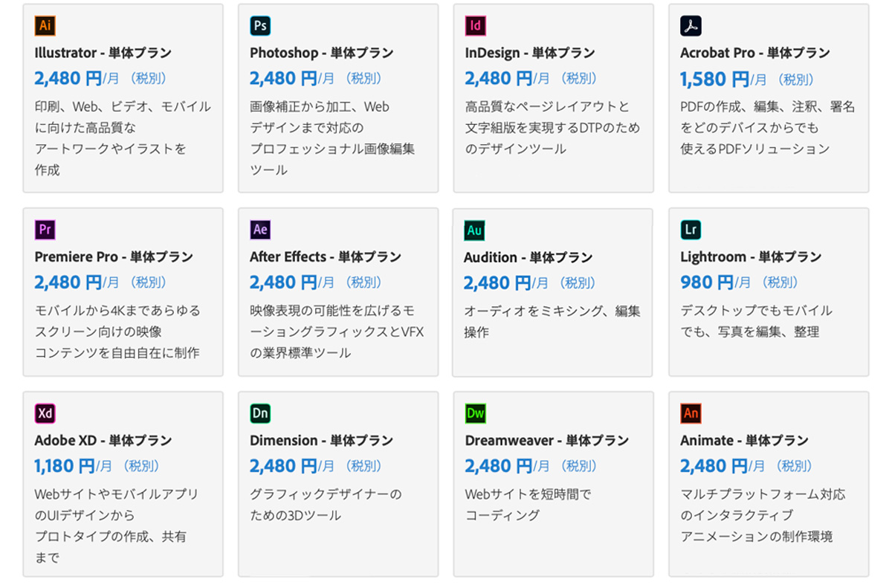Open the Illustrator 単体プラン title link
This screenshot has width=892, height=588.
[103, 53]
